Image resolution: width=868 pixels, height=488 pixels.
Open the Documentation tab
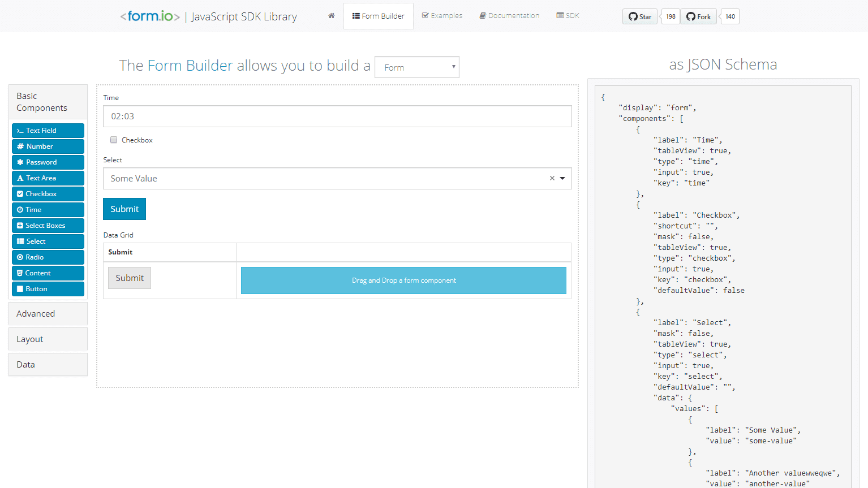point(509,15)
